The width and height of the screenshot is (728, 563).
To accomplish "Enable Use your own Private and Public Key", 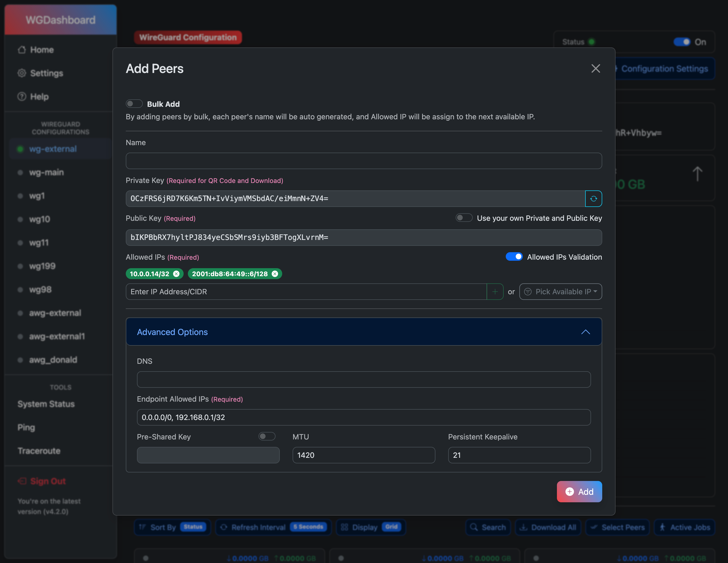I will (464, 218).
